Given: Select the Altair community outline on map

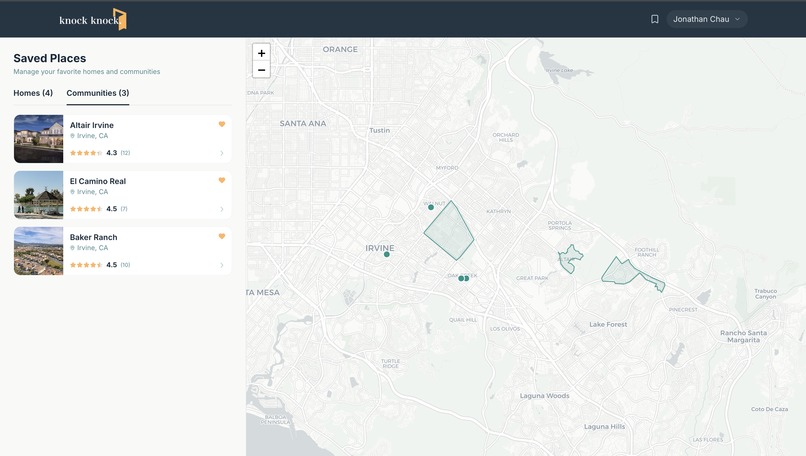Looking at the screenshot, I should [571, 258].
